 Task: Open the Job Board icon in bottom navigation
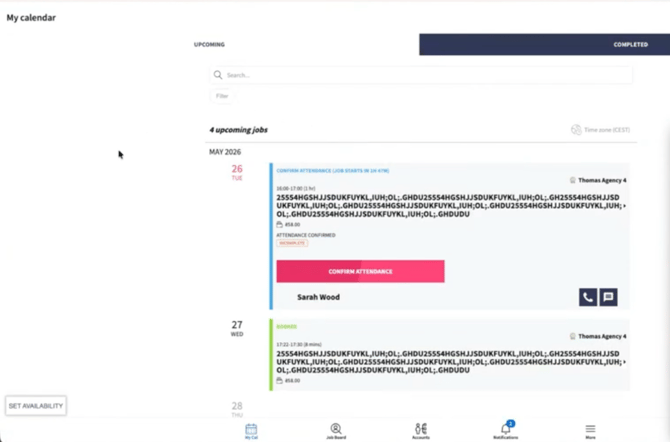[336, 431]
